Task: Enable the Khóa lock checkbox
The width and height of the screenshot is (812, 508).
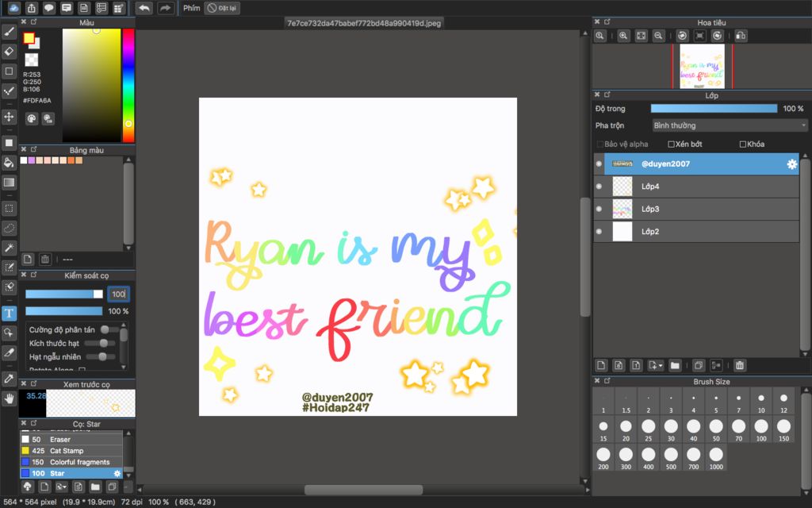Action: coord(743,144)
